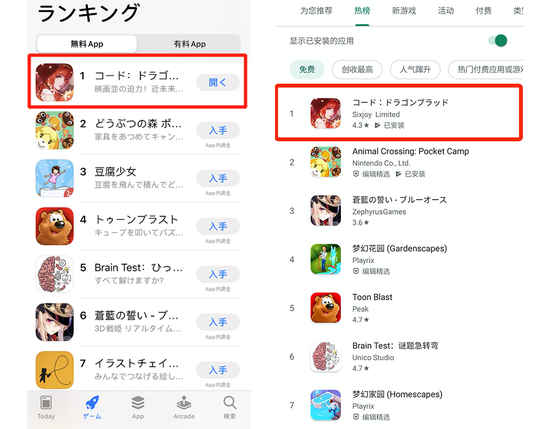Select the Arcade joystick icon
The image size is (550, 429).
184,403
